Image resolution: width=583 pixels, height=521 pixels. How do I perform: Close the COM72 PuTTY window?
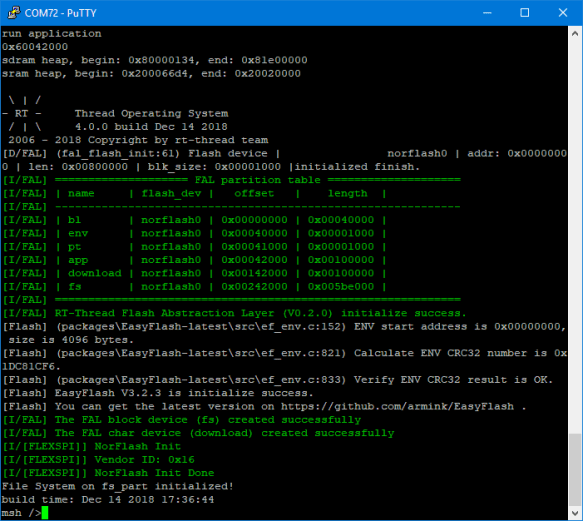563,13
